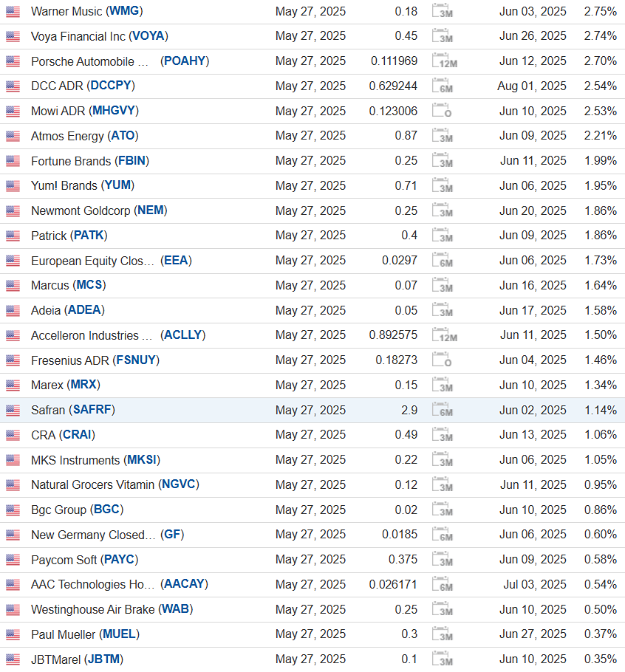The width and height of the screenshot is (625, 672).
Task: Open the Paul Mueller (MUEL) link
Action: pos(85,634)
